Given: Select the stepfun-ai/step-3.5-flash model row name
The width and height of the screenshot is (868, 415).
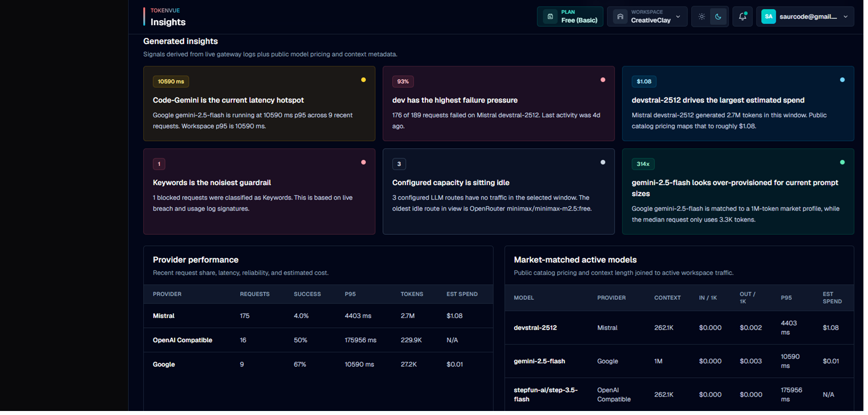Looking at the screenshot, I should (x=546, y=394).
